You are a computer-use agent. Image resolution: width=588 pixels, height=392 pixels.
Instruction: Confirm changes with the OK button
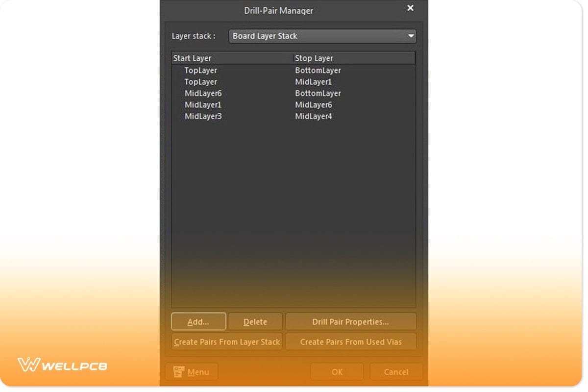[337, 371]
